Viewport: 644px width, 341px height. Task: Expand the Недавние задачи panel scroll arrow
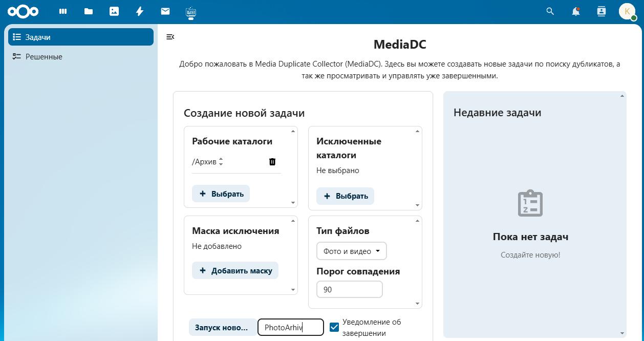coord(621,95)
